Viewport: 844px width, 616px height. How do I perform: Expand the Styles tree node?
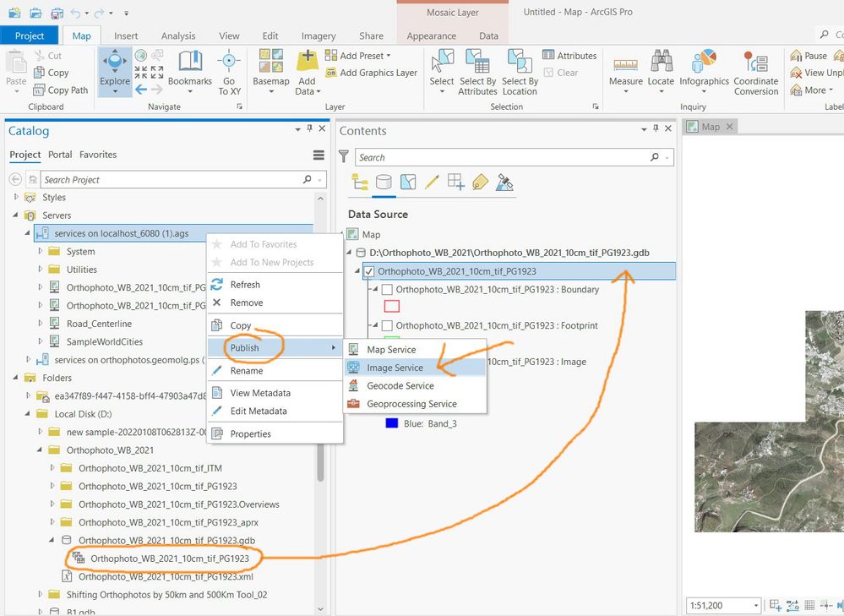click(15, 197)
